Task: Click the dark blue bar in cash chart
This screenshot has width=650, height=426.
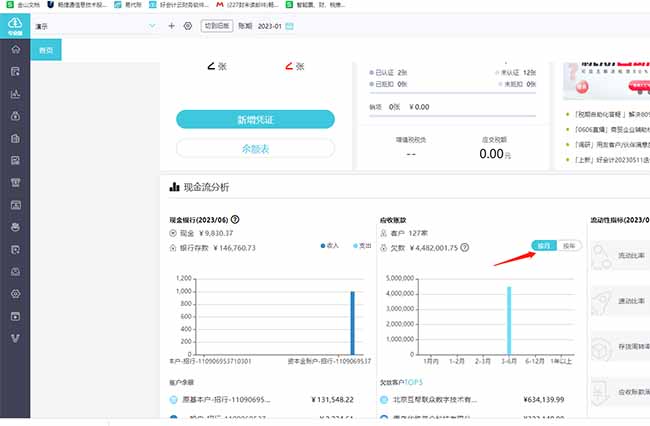Action: (x=353, y=323)
